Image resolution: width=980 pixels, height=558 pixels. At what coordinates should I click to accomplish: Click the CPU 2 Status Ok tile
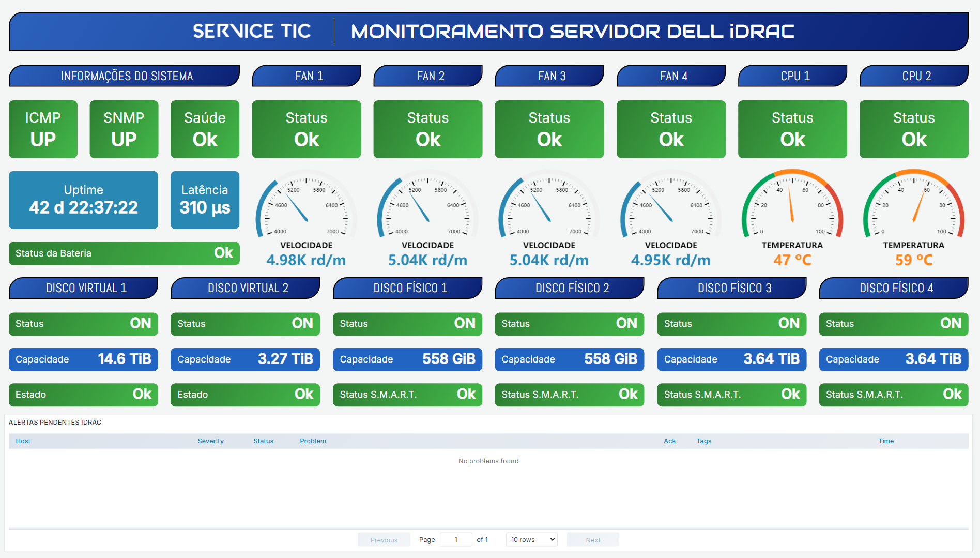[x=914, y=129]
